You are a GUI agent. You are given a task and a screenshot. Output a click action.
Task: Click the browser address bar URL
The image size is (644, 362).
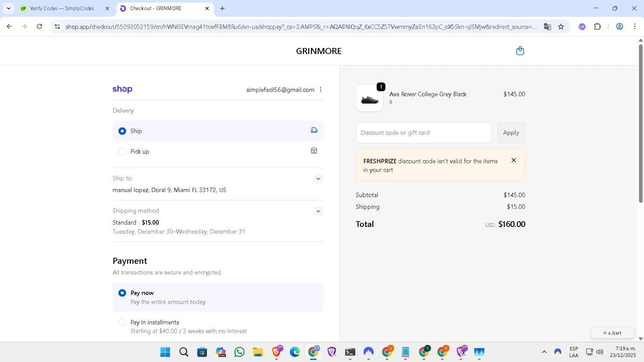coord(301,27)
